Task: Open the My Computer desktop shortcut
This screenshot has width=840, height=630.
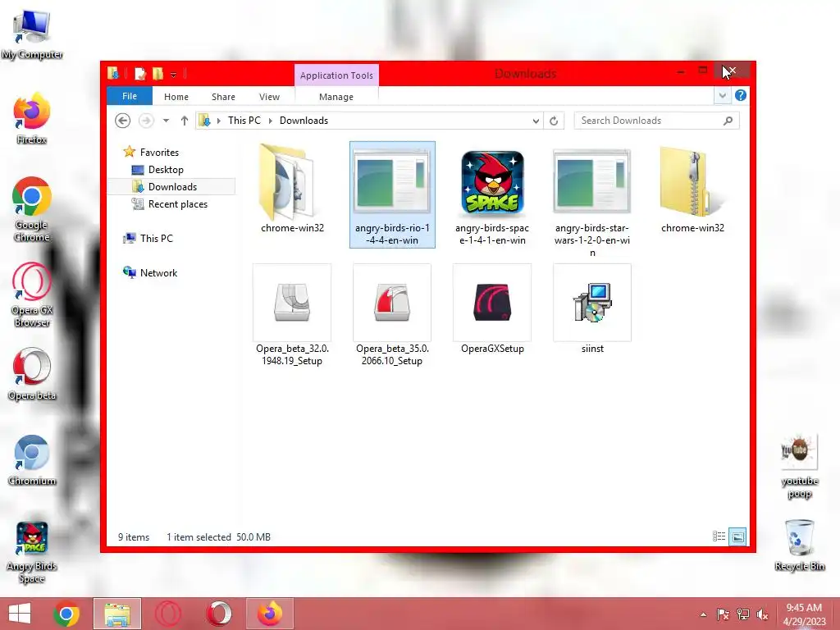Action: [32, 34]
